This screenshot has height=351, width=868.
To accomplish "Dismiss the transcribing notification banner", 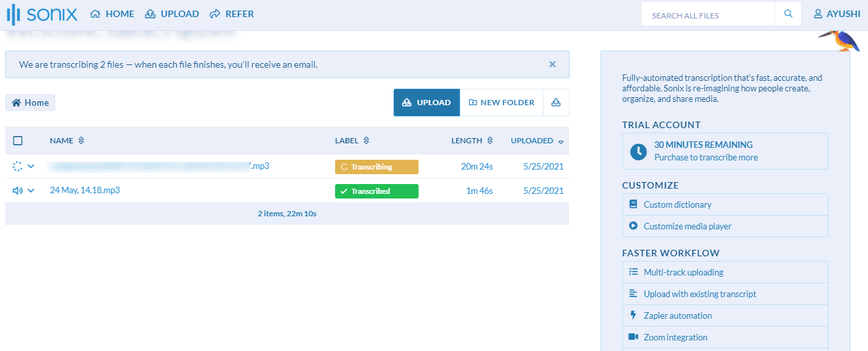I will [552, 64].
